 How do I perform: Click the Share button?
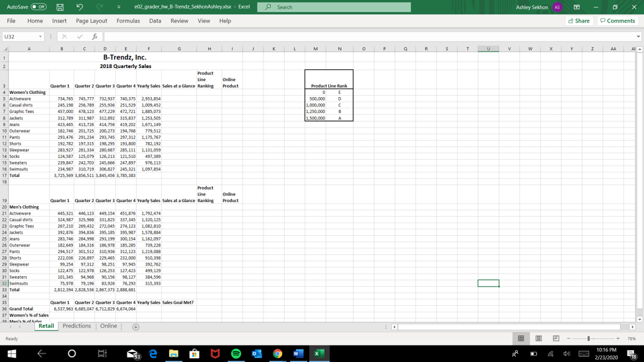click(x=579, y=21)
